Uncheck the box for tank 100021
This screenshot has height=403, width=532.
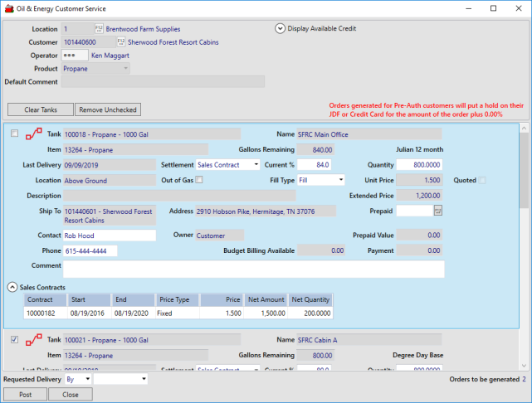pos(15,340)
